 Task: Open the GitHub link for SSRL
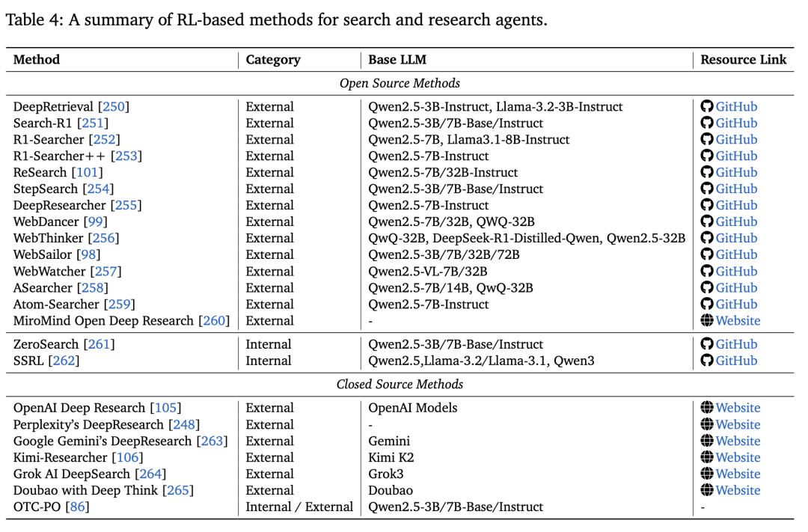tap(736, 361)
